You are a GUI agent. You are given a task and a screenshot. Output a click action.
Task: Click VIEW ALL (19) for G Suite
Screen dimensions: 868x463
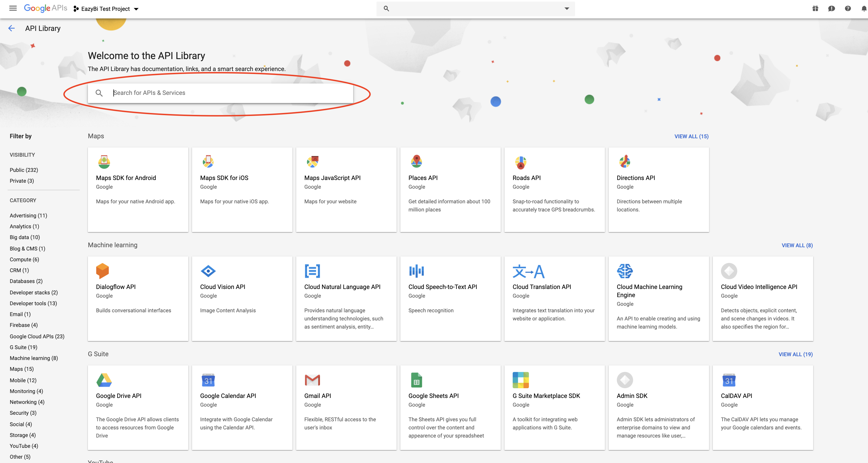coord(795,354)
